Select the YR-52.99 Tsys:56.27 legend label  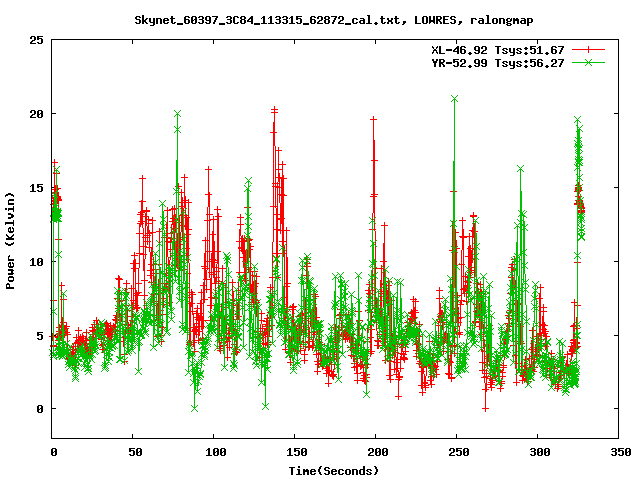click(498, 63)
